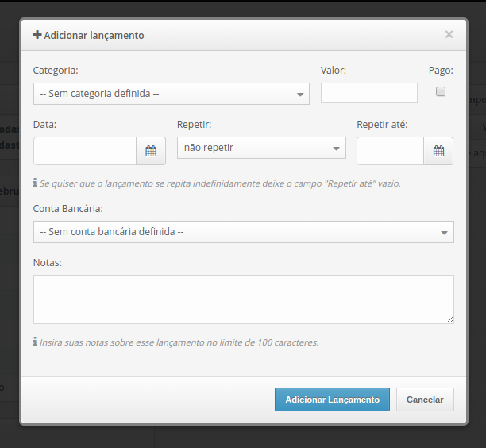Click the plus icon in the dialog title
Image resolution: width=486 pixels, height=448 pixels.
pyautogui.click(x=37, y=35)
